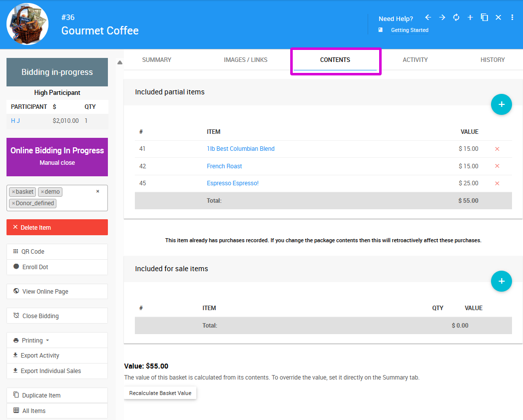This screenshot has width=523, height=420.
Task: Remove French Roast from partial items
Action: 497,166
